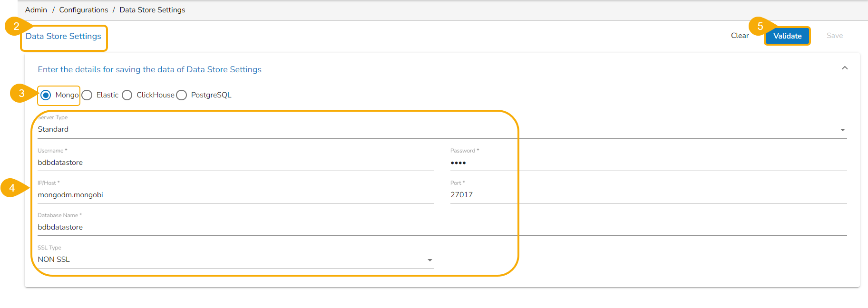Image resolution: width=868 pixels, height=308 pixels.
Task: Go to Admin in the breadcrumb
Action: (36, 10)
